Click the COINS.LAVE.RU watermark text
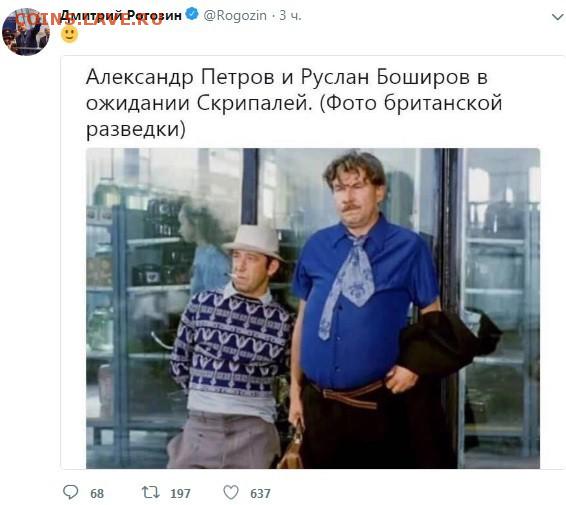 [89, 19]
